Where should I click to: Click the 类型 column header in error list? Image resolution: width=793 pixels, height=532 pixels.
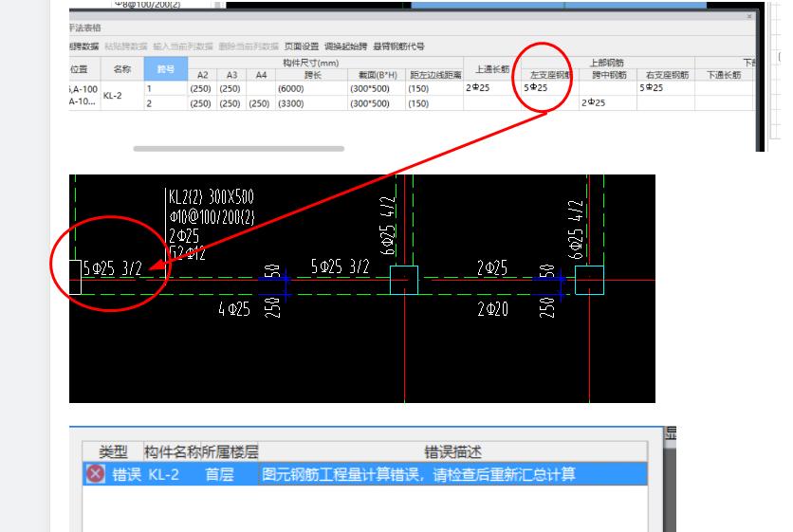point(113,451)
